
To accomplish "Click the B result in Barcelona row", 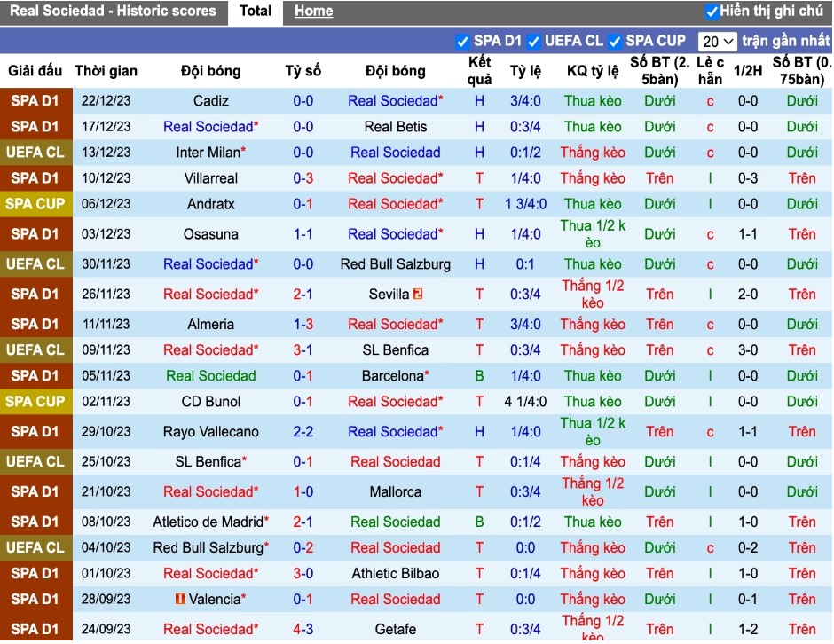I will point(479,375).
